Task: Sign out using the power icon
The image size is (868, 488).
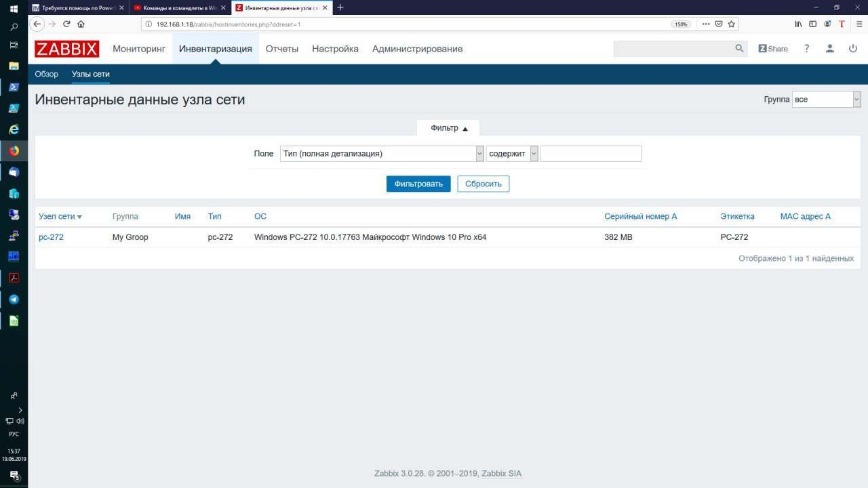Action: (x=853, y=49)
